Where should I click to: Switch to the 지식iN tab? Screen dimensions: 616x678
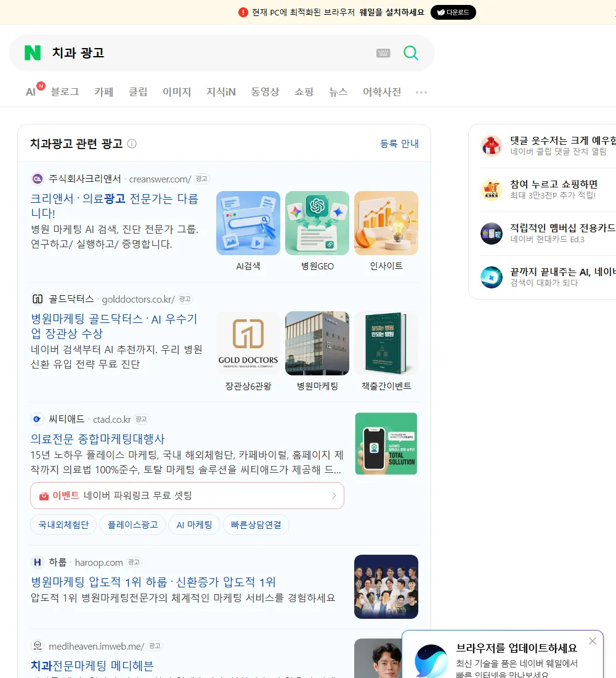pos(221,92)
